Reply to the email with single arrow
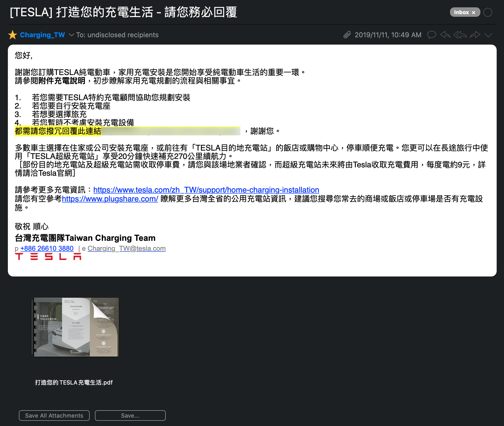The width and height of the screenshot is (504, 426). [x=445, y=35]
